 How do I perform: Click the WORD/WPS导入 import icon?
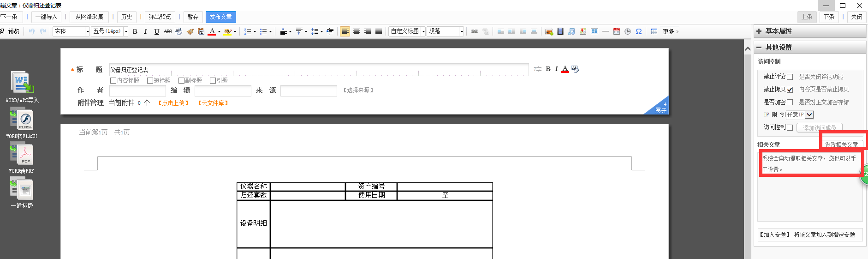[x=22, y=83]
